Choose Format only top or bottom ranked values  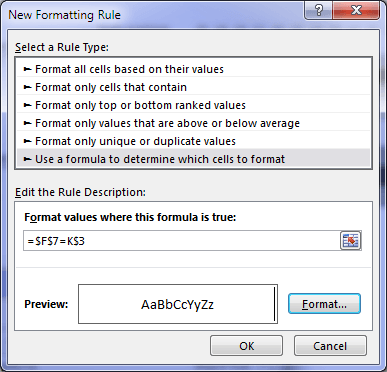pos(193,105)
